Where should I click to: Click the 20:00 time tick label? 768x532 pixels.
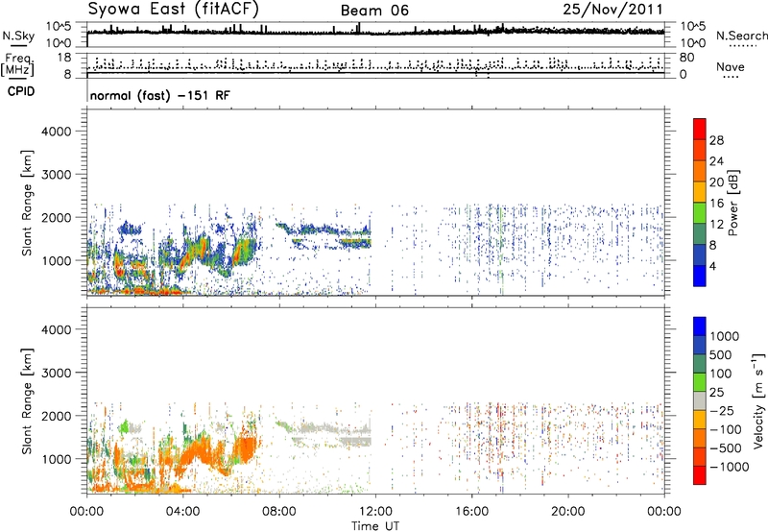[567, 512]
